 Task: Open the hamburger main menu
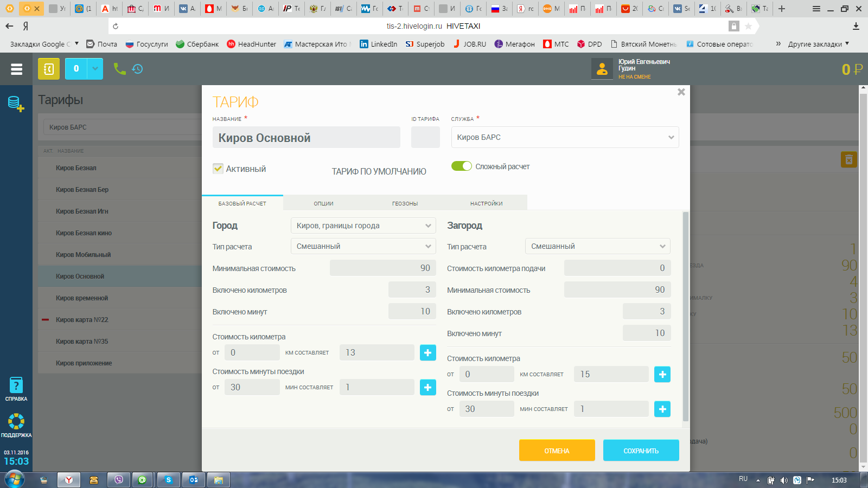(16, 69)
